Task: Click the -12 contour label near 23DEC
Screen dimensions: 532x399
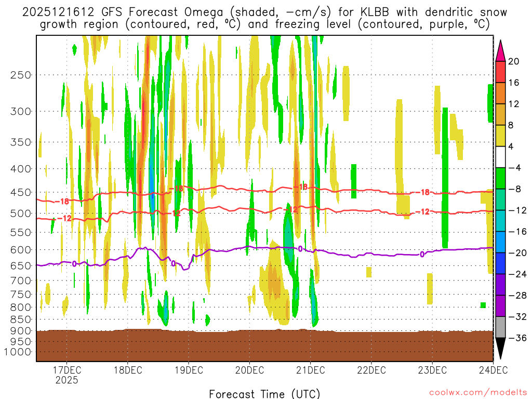Action: pyautogui.click(x=422, y=212)
